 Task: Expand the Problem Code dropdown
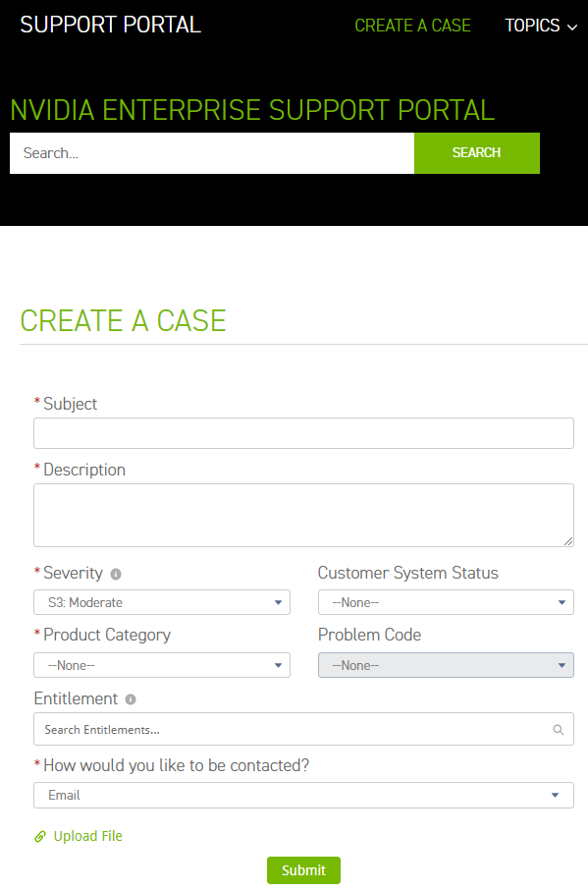[446, 665]
